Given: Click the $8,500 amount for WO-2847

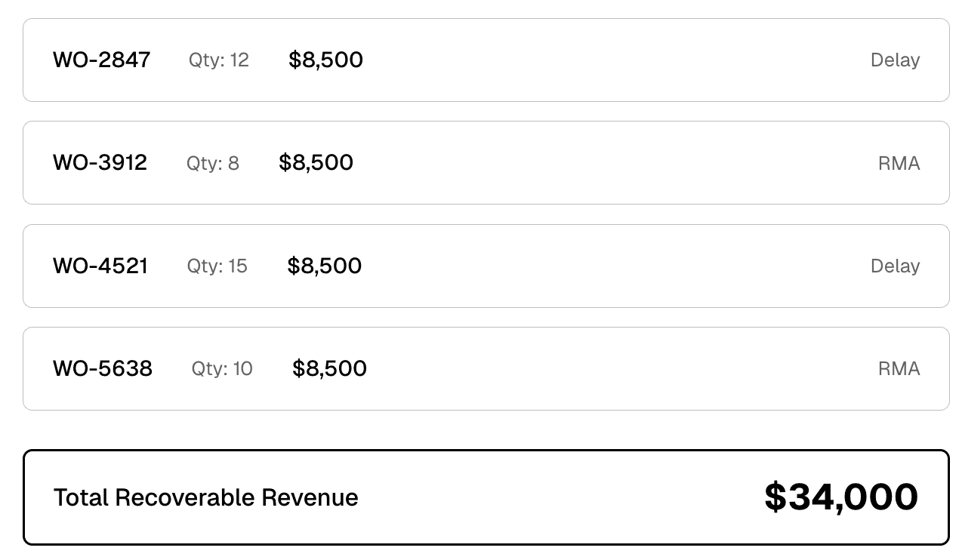Looking at the screenshot, I should click(x=325, y=60).
